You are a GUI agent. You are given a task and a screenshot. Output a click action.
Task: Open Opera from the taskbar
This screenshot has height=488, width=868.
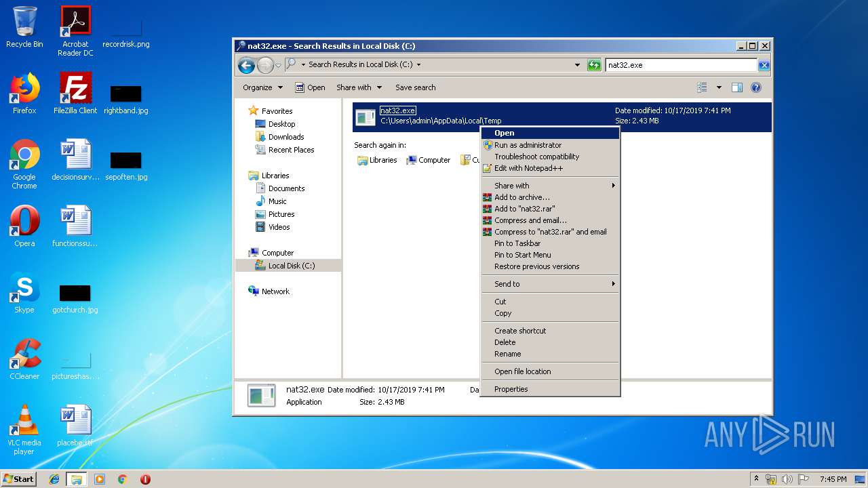[x=145, y=479]
